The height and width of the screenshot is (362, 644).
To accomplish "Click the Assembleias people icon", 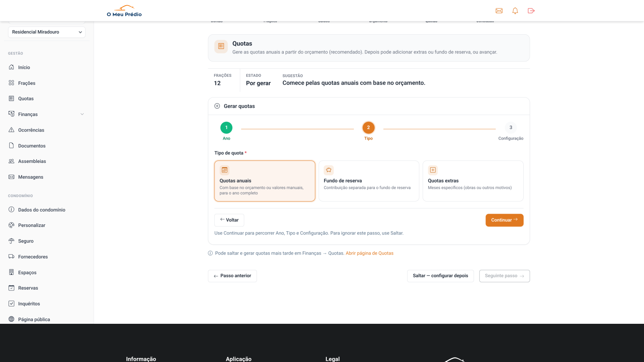I will (x=11, y=161).
